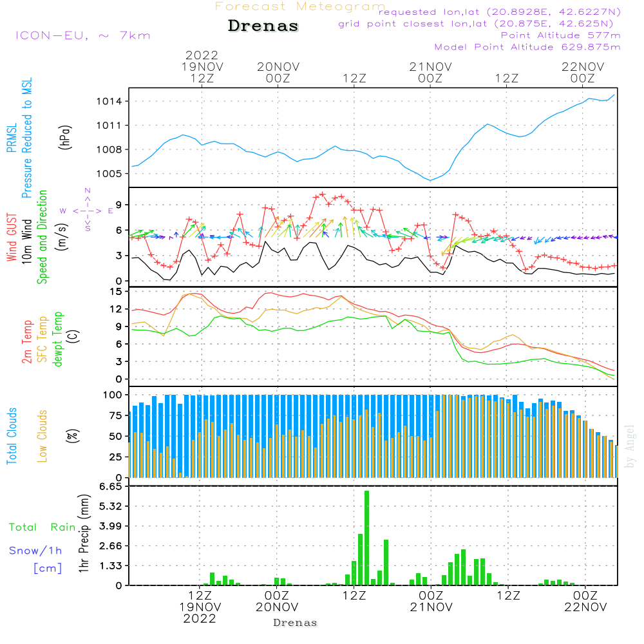Viewport: 644px width, 644px height.
Task: Click the bold Drenas title at top
Action: coord(263,26)
